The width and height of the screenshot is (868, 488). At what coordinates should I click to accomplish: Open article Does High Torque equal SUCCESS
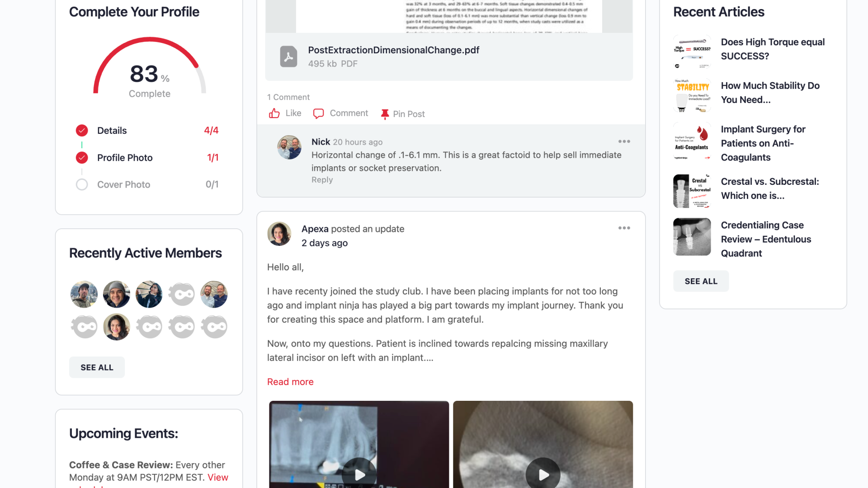click(773, 49)
